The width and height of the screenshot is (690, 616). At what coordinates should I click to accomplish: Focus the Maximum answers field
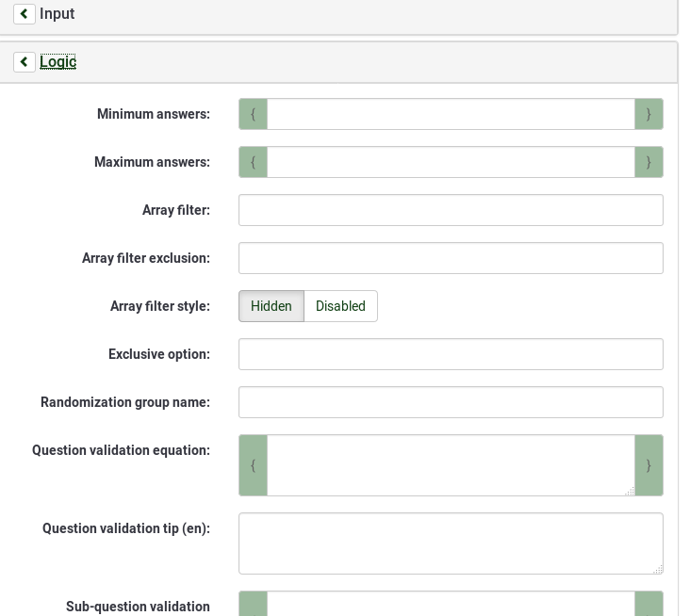click(451, 162)
